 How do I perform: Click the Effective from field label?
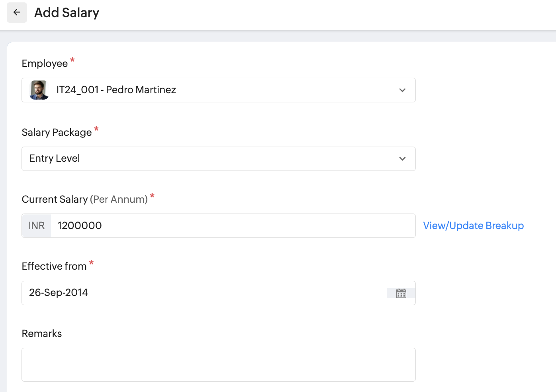pyautogui.click(x=54, y=267)
